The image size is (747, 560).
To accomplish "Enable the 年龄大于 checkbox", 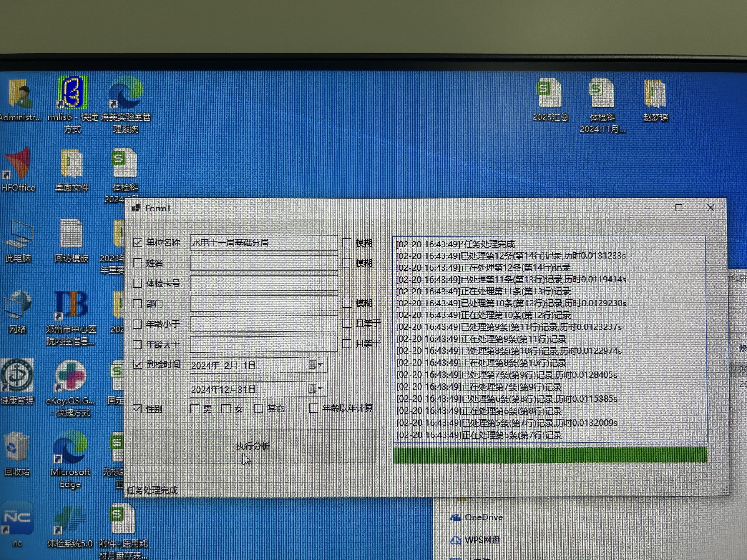I will [x=137, y=344].
